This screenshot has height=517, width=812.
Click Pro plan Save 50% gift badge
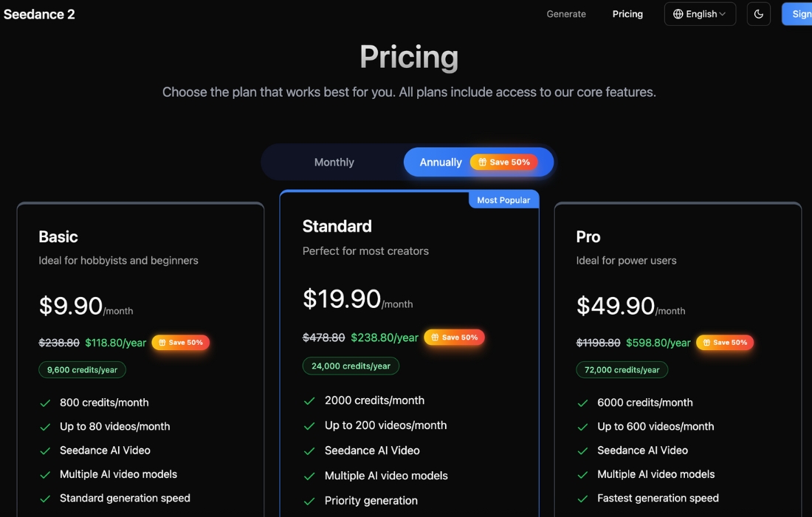click(725, 343)
